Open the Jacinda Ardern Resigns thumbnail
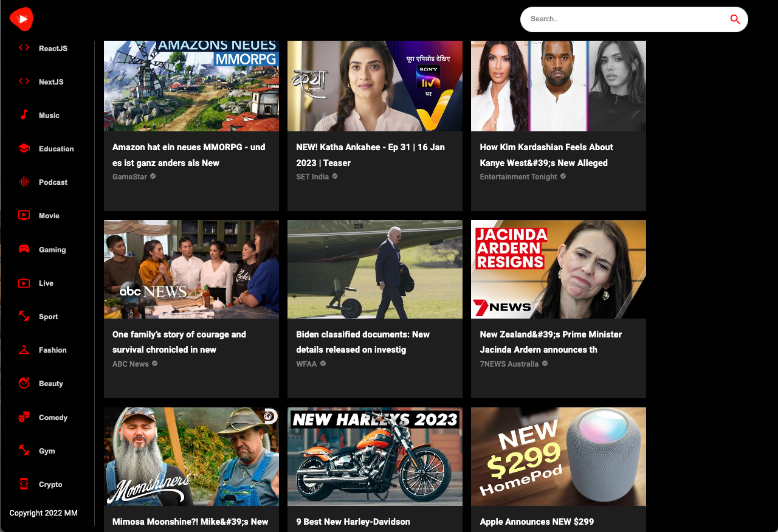Viewport: 778px width, 532px height. point(559,269)
